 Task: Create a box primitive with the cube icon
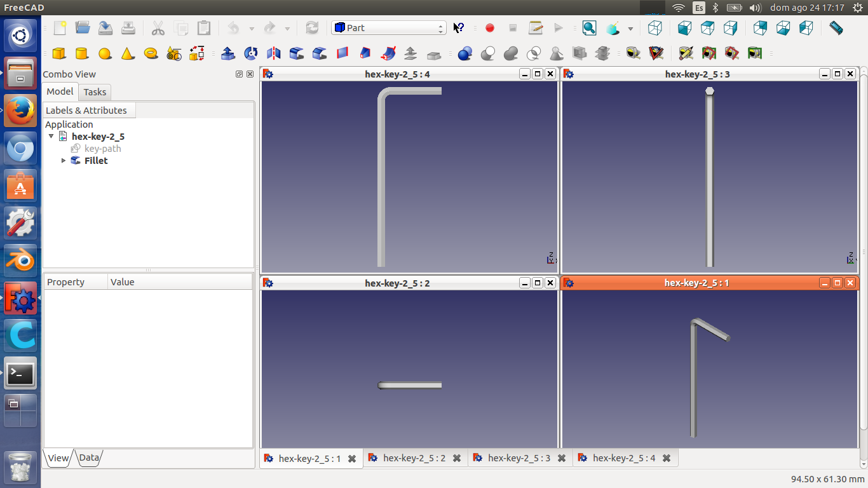[59, 53]
